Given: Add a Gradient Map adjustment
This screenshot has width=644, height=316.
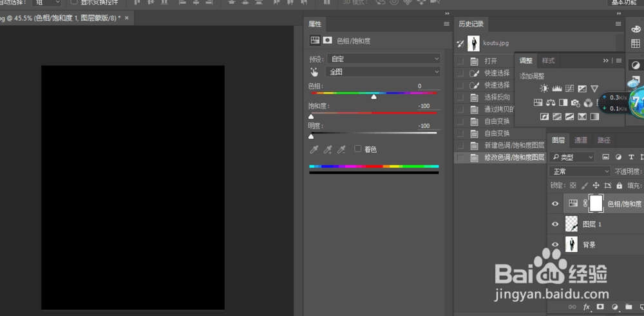Looking at the screenshot, I should (594, 117).
